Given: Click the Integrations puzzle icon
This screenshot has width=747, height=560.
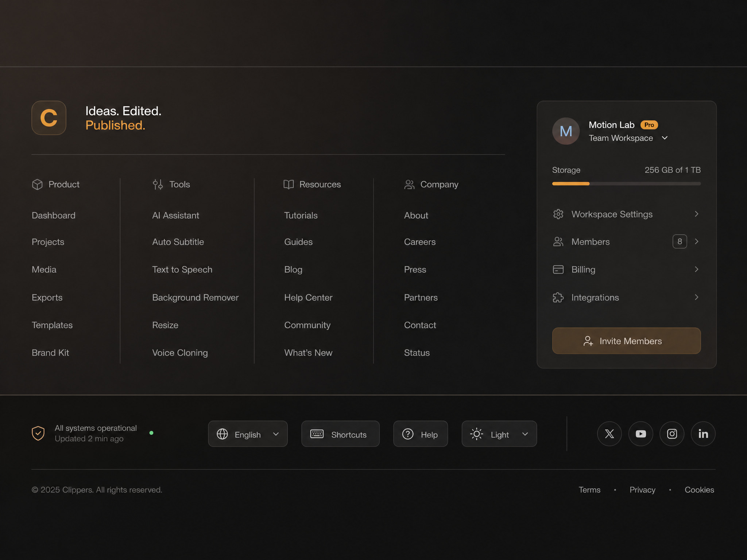Looking at the screenshot, I should 558,297.
